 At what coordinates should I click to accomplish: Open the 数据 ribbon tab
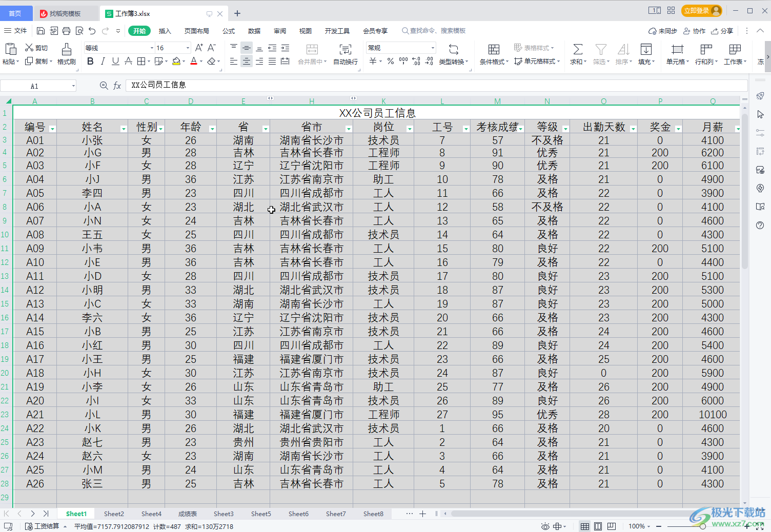[x=254, y=31]
